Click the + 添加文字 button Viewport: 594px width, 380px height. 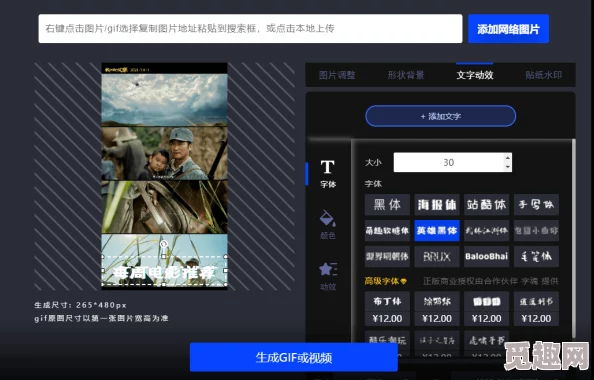click(441, 116)
